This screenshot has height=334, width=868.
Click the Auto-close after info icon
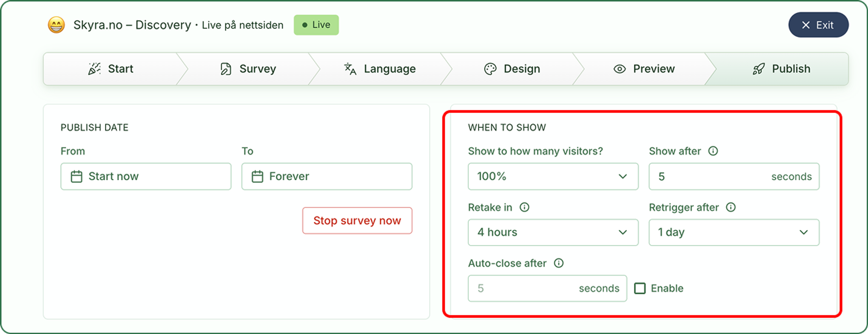coord(559,263)
